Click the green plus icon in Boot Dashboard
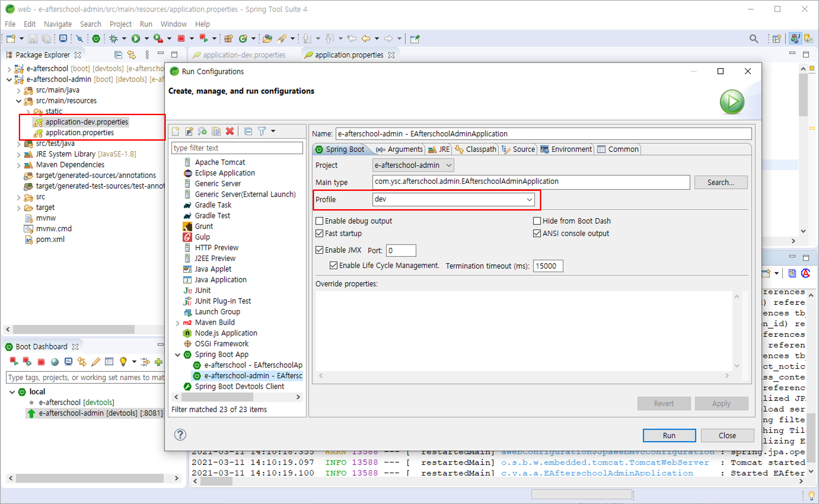Screen dimensions: 819x504 (159, 362)
